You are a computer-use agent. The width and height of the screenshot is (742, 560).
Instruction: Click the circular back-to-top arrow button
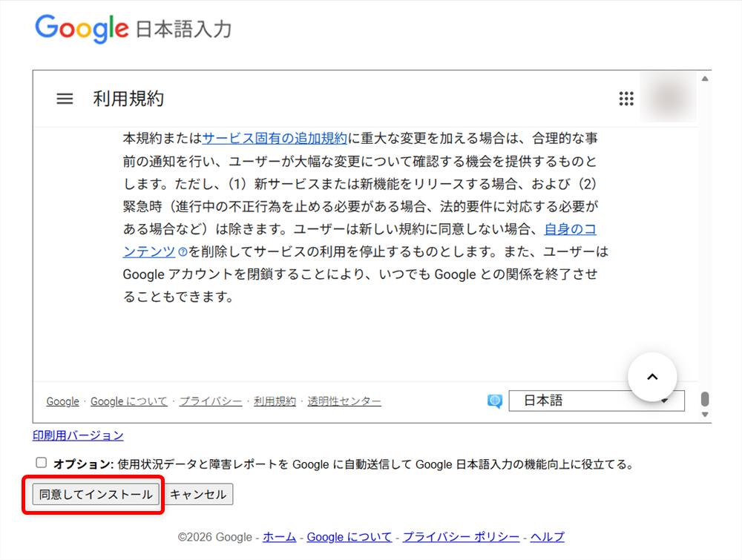(651, 377)
